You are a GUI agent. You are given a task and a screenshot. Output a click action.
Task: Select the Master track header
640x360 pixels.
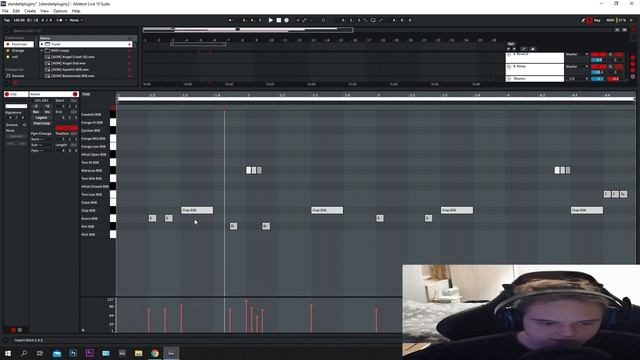pyautogui.click(x=535, y=78)
